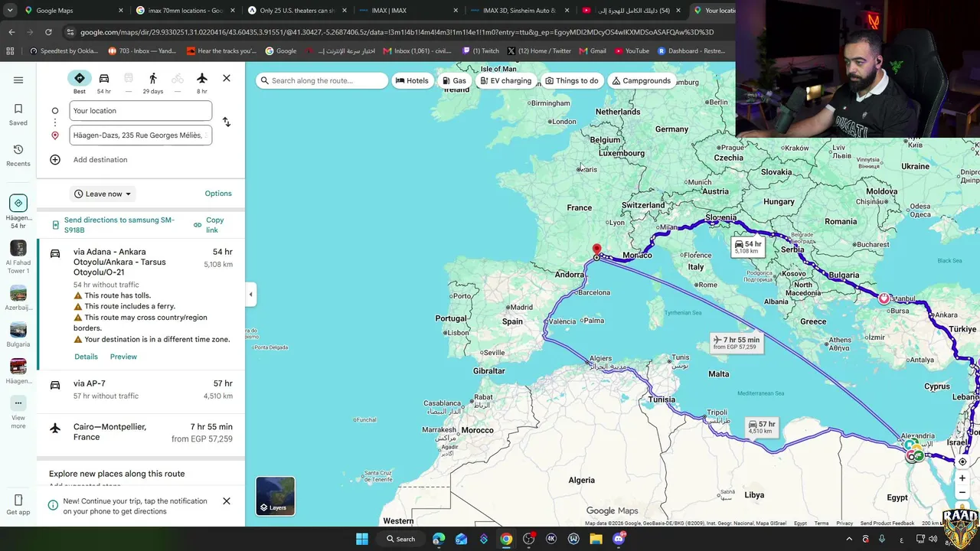Switch to the IMAX | IMAX tab
The width and height of the screenshot is (980, 551).
pyautogui.click(x=409, y=11)
